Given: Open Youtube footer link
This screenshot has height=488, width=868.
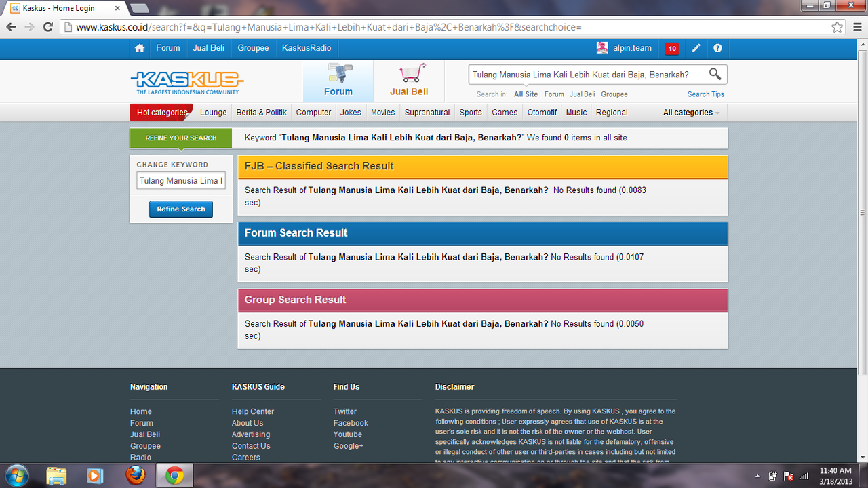Looking at the screenshot, I should point(348,434).
